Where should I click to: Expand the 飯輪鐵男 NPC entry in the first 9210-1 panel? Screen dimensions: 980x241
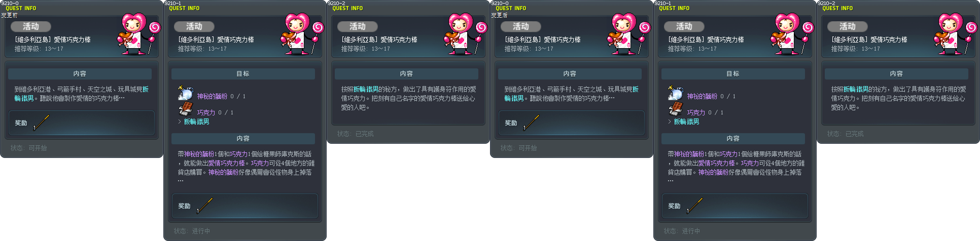coord(194,122)
